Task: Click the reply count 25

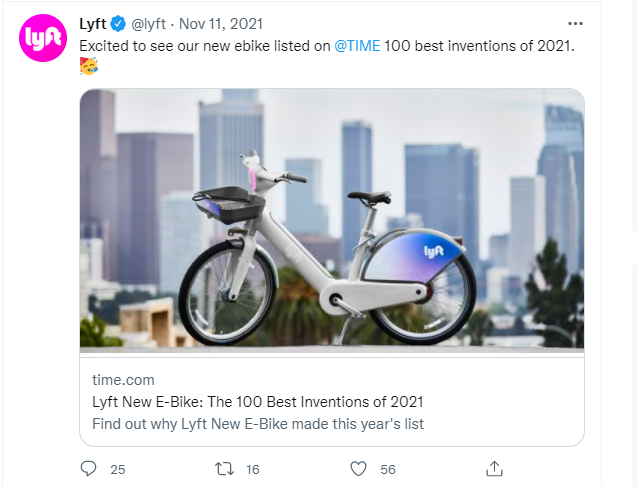Action: [117, 469]
